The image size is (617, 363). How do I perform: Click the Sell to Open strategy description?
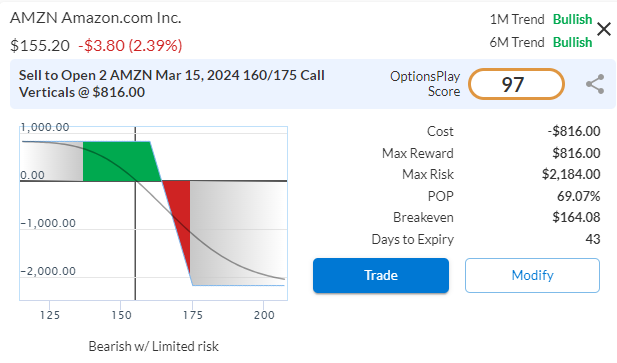[x=172, y=84]
